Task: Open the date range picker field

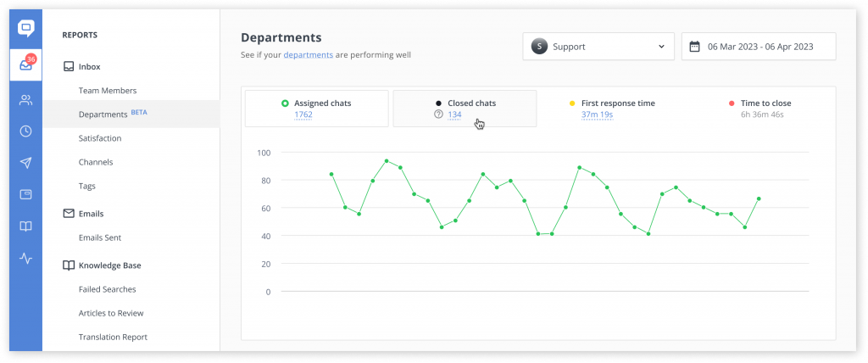Action: [x=759, y=47]
